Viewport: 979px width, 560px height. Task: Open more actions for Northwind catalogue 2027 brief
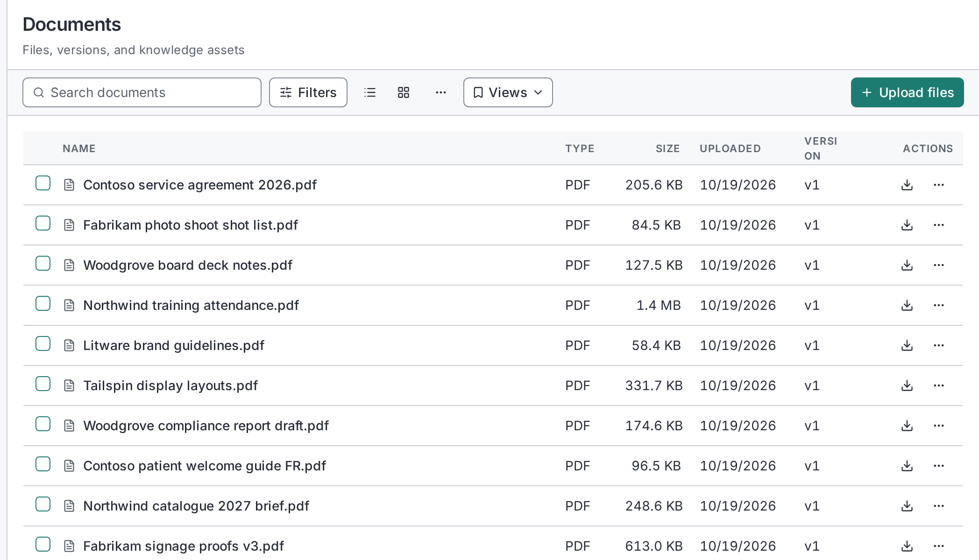(939, 506)
